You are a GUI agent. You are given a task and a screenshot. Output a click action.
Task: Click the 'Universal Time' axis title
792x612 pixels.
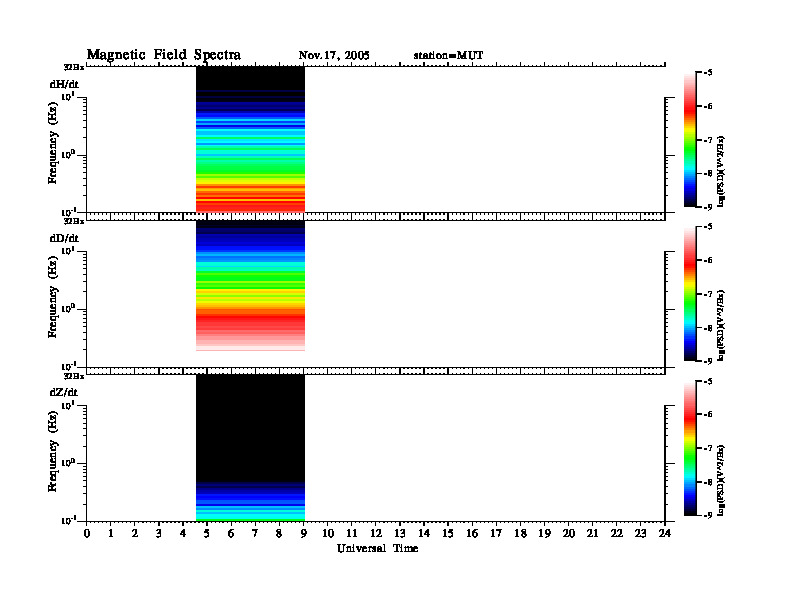click(x=377, y=548)
